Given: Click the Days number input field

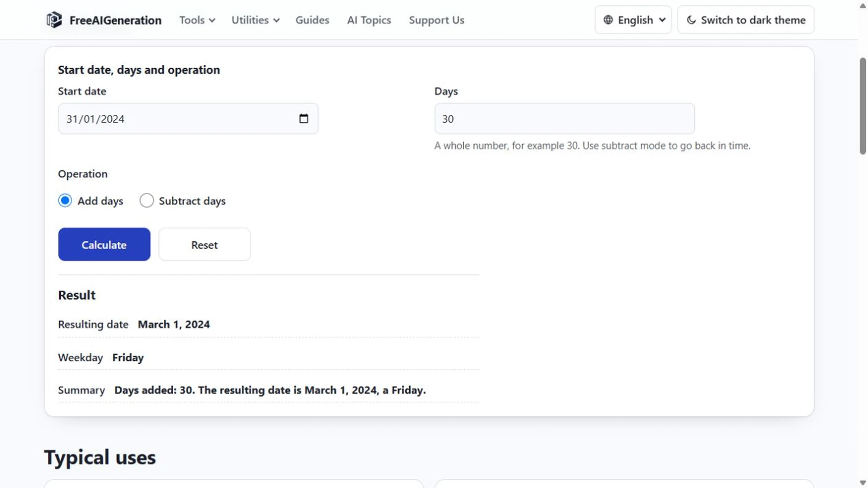Looking at the screenshot, I should pyautogui.click(x=564, y=119).
